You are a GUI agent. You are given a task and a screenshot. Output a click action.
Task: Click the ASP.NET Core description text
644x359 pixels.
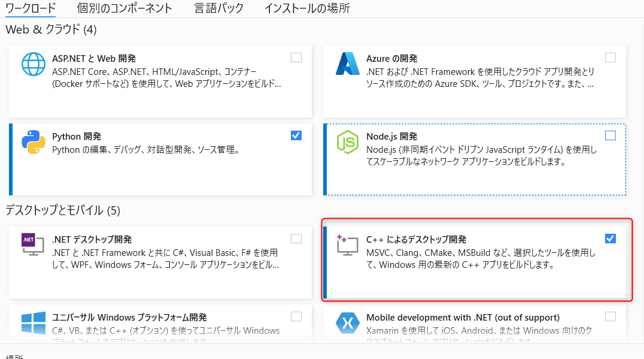click(x=167, y=78)
